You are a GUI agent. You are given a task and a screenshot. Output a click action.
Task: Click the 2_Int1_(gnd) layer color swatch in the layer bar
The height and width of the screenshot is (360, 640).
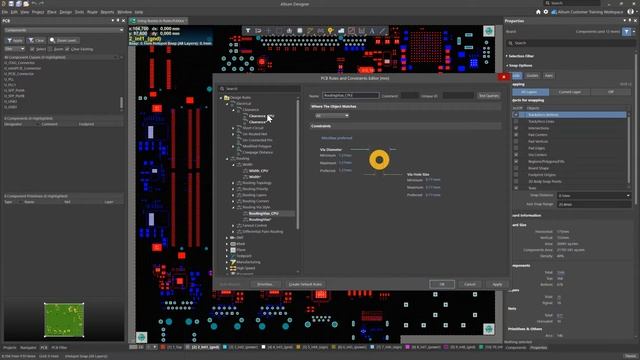pos(188,347)
